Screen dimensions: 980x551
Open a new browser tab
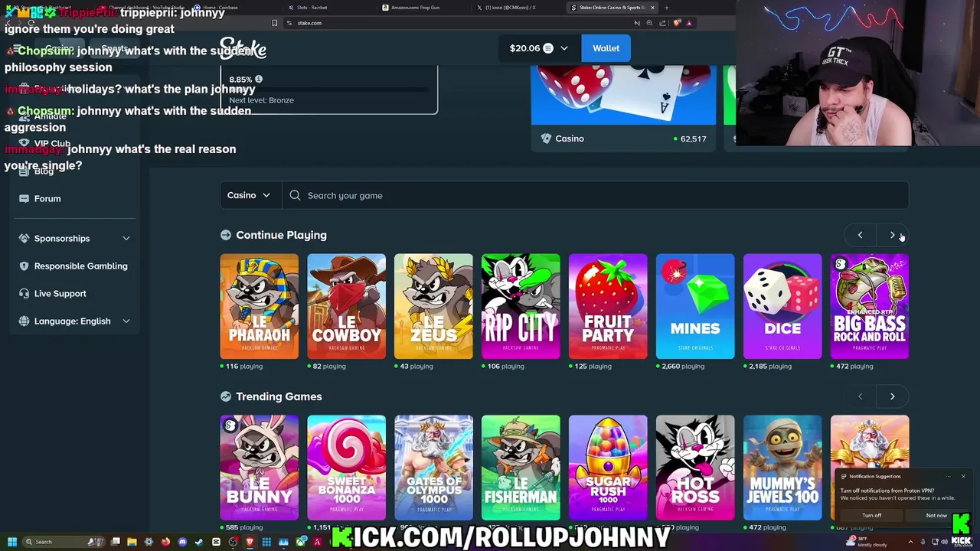click(666, 8)
